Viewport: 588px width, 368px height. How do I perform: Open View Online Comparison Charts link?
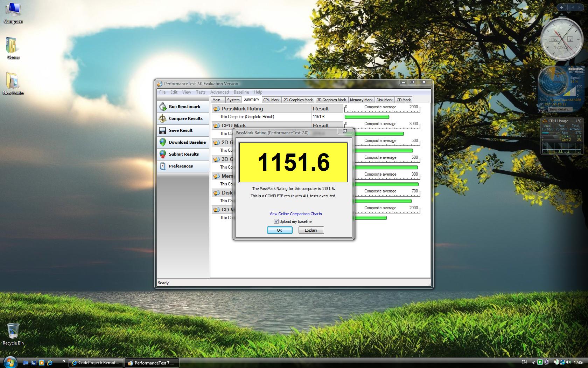coord(296,214)
